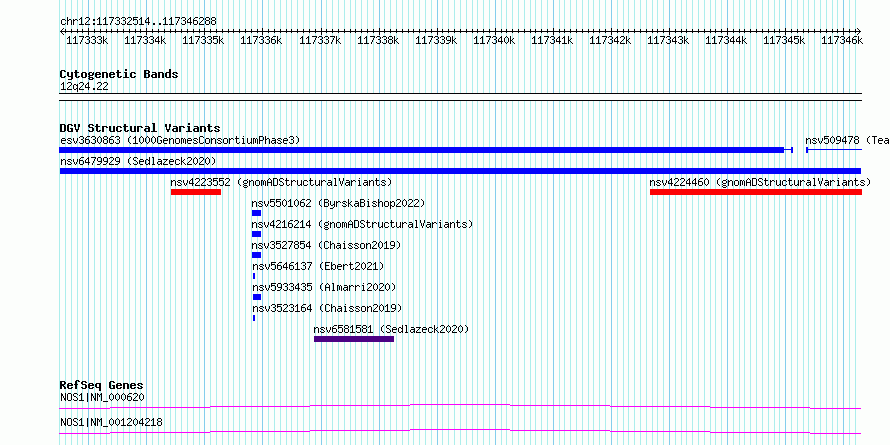Click the red nsv4224460 variant bar

click(756, 192)
